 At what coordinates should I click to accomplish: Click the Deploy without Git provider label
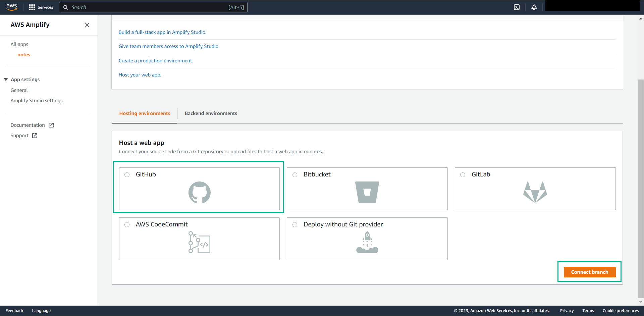pyautogui.click(x=343, y=224)
